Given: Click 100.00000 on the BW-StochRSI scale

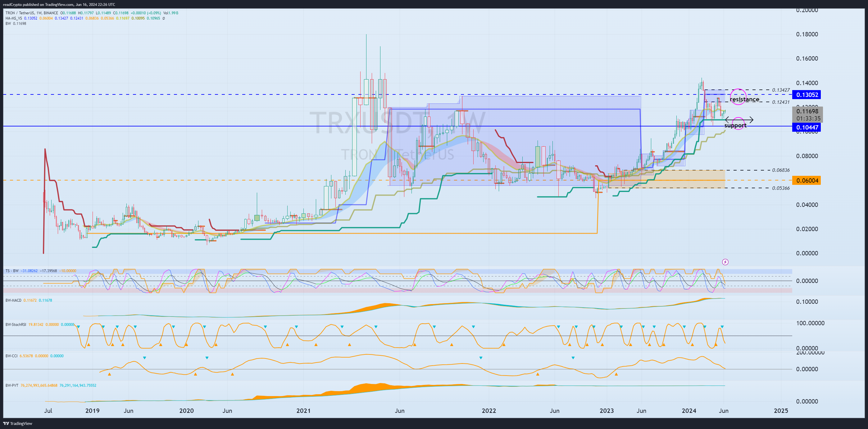Looking at the screenshot, I should coord(810,323).
